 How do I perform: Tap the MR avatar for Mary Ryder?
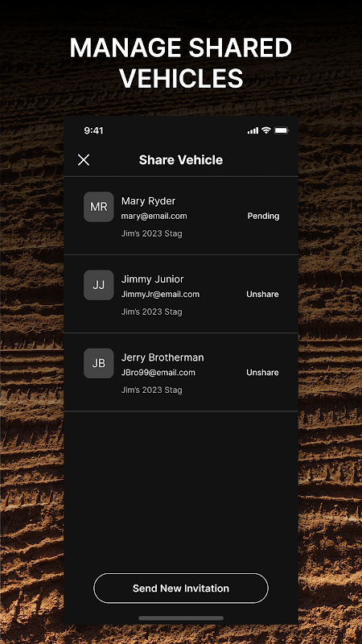(x=98, y=207)
